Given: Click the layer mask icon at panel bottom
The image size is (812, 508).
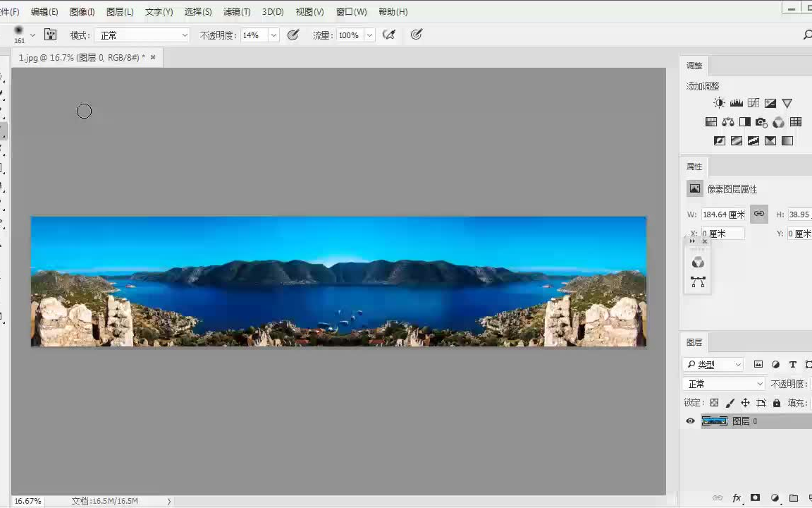Looking at the screenshot, I should 755,498.
